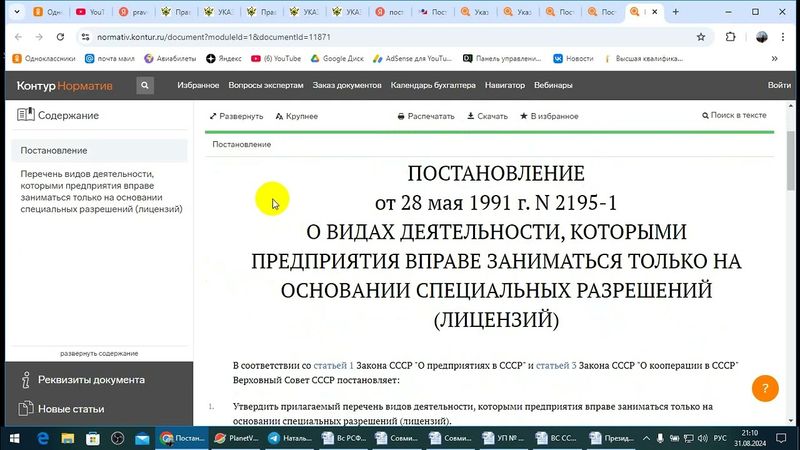
Task: Switch to the first Одн browser tab
Action: (48, 12)
